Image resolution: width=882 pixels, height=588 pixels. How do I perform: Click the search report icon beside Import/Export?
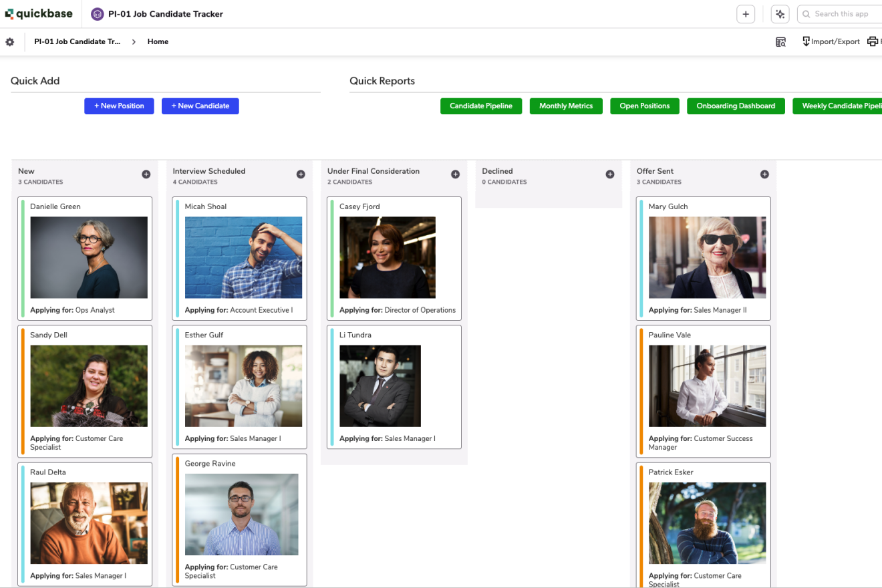(x=780, y=41)
